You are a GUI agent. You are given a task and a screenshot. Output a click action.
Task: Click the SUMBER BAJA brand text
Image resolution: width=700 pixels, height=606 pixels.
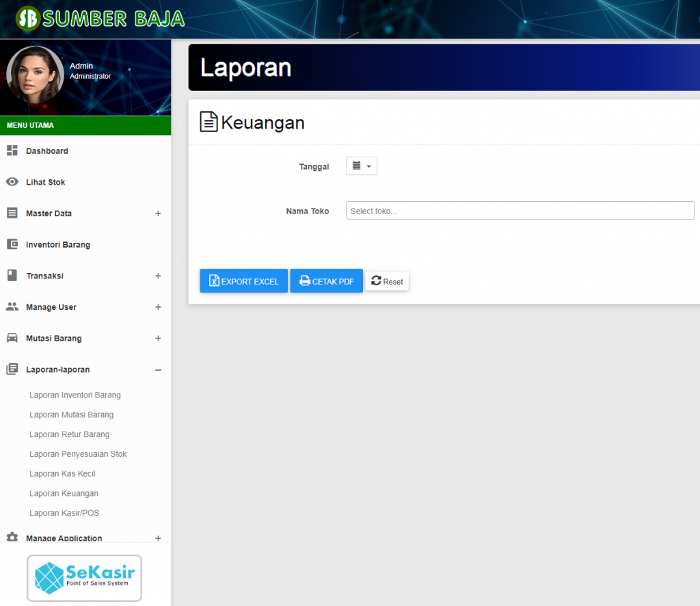113,18
